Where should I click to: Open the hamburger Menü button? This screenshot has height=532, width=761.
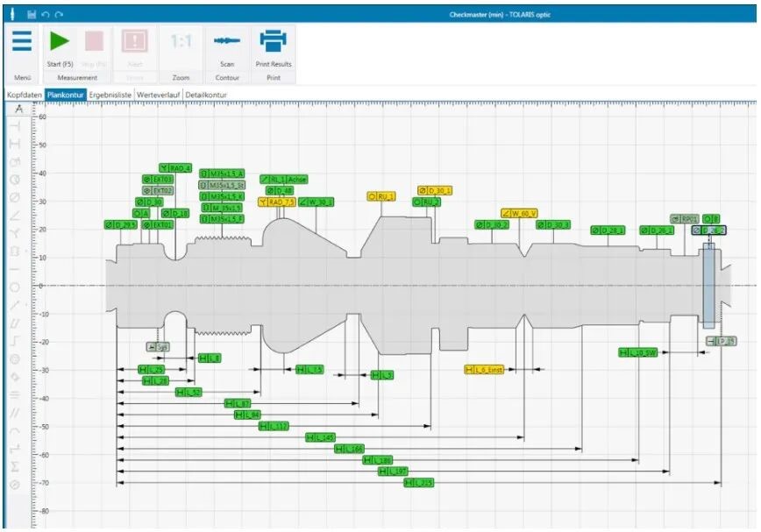click(22, 42)
